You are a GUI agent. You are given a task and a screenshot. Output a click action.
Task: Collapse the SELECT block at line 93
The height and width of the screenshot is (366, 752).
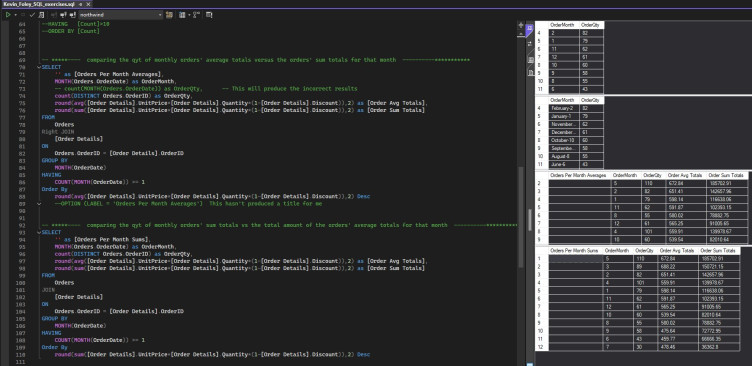(x=39, y=232)
